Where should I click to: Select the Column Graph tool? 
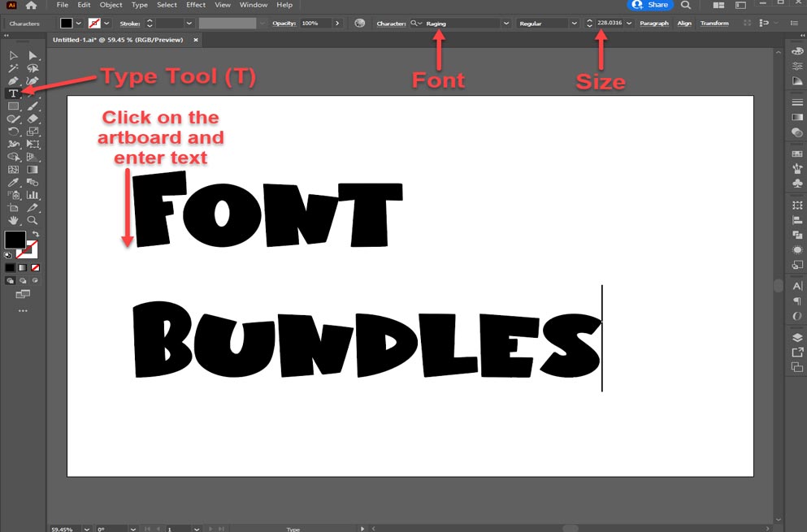pyautogui.click(x=33, y=195)
